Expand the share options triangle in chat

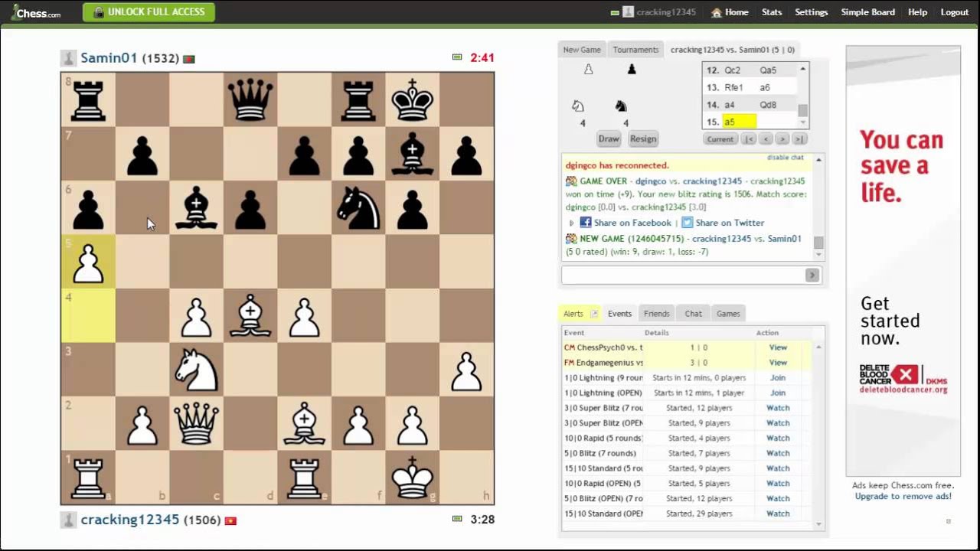click(571, 223)
